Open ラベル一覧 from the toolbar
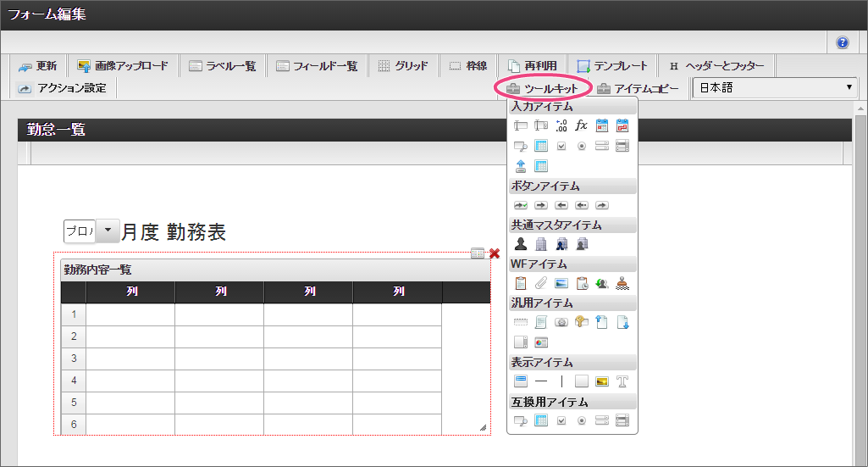868x467 pixels. click(222, 66)
